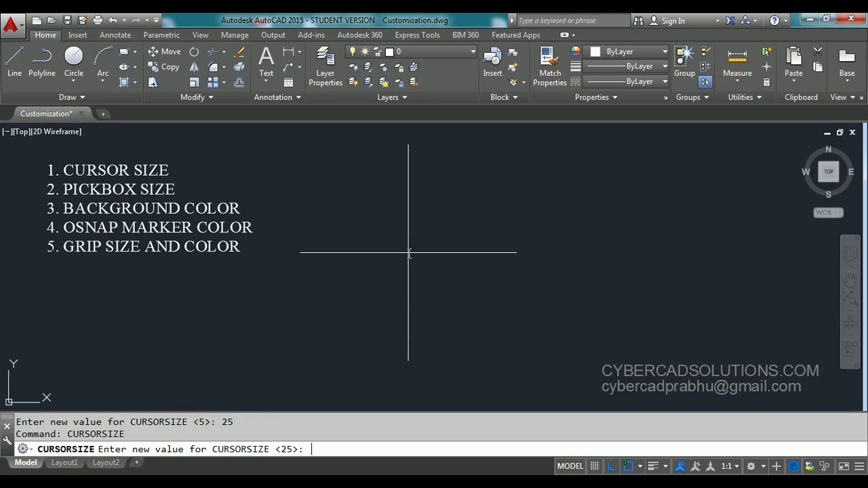This screenshot has height=488, width=868.
Task: Toggle lineweight display in status bar
Action: (x=653, y=466)
